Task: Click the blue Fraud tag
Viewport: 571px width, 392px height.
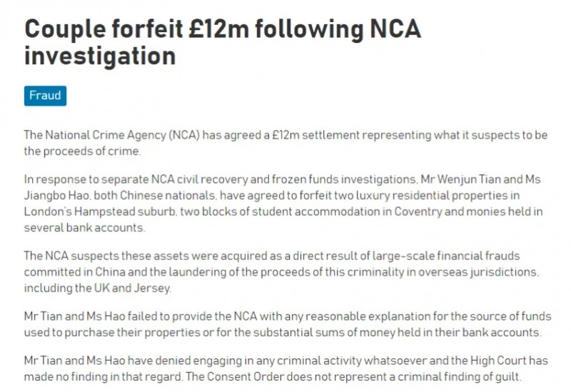Action: pos(45,95)
